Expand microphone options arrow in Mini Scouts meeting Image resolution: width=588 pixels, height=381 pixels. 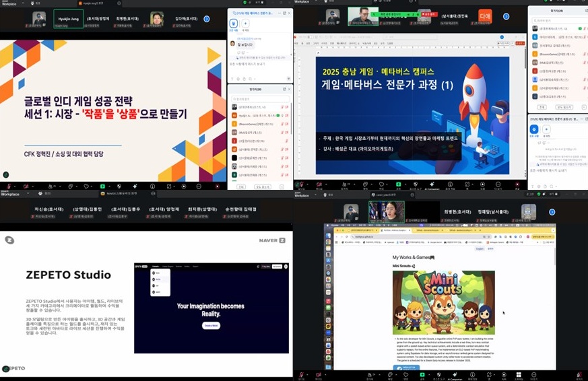(x=307, y=375)
